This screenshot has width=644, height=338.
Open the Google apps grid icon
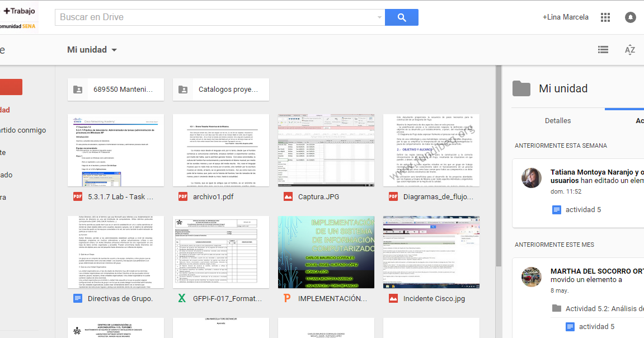[605, 17]
